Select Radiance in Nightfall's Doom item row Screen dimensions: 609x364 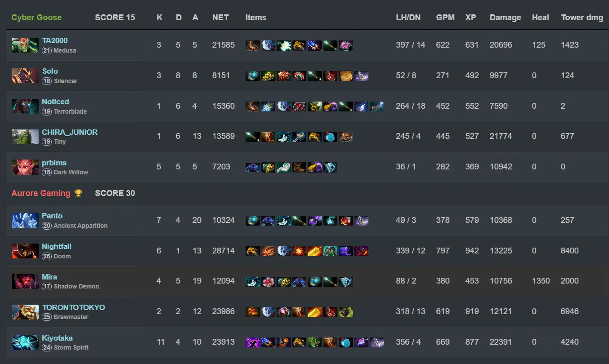pos(299,251)
